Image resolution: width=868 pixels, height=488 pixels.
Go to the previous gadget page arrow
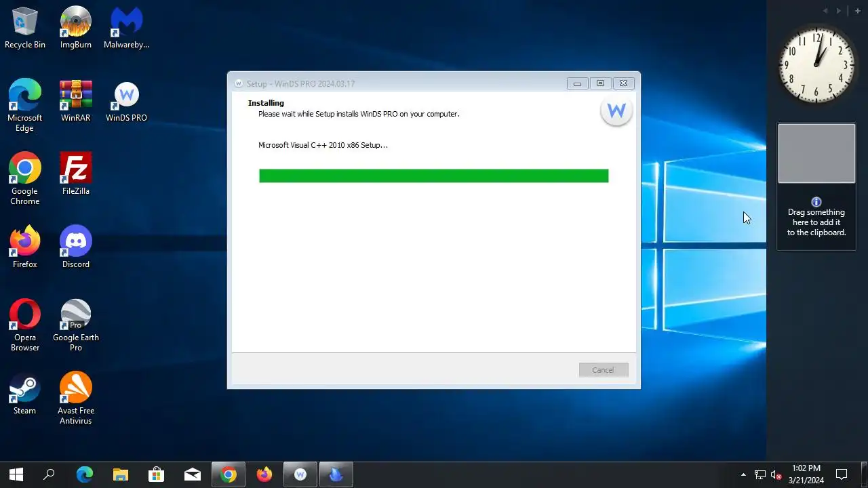(825, 11)
